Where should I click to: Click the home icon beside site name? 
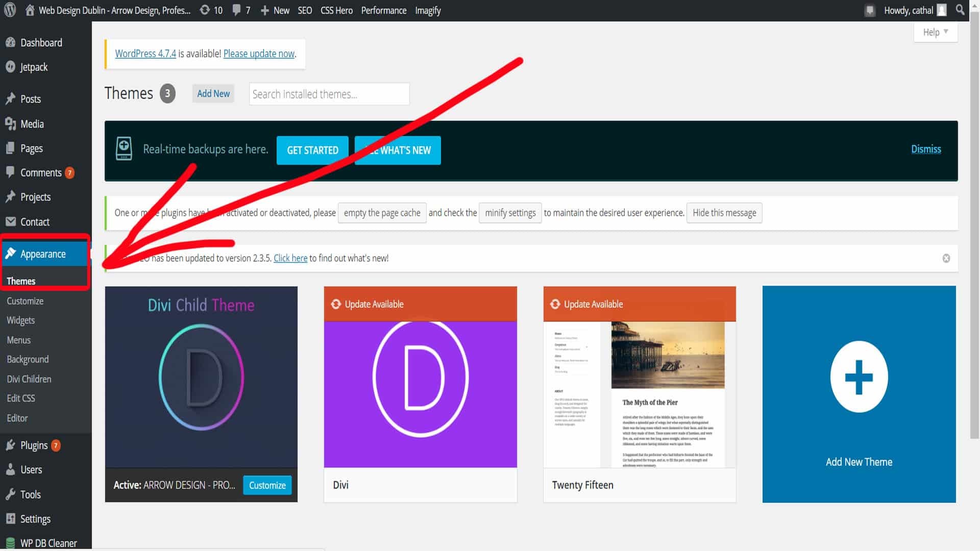[x=30, y=10]
